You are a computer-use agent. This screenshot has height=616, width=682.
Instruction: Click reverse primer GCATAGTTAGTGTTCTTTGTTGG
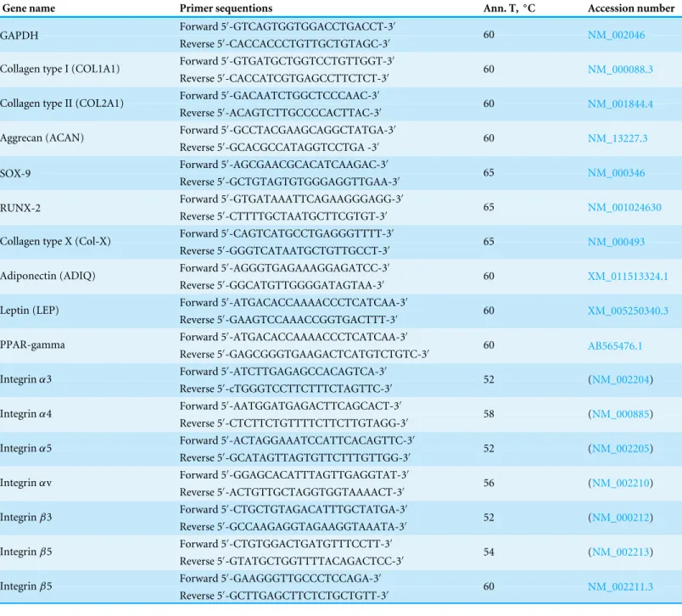(x=295, y=457)
